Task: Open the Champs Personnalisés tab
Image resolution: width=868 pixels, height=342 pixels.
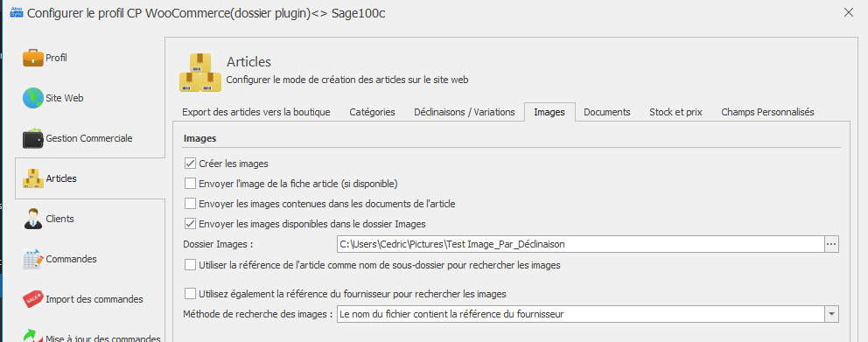Action: 767,112
